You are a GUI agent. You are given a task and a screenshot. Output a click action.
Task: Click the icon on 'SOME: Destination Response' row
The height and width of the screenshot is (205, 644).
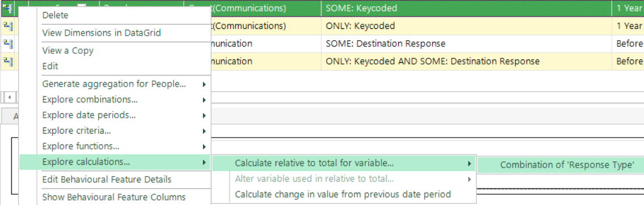click(7, 44)
